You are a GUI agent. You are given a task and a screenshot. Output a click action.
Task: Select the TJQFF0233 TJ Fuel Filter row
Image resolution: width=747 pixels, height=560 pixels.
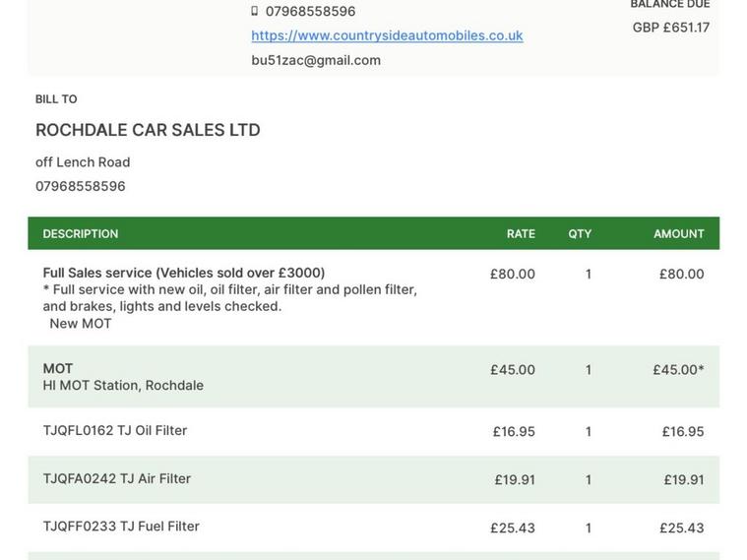coord(374,528)
